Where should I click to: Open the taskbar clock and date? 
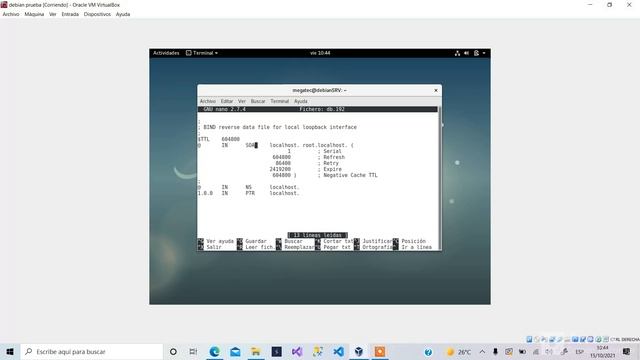point(602,352)
